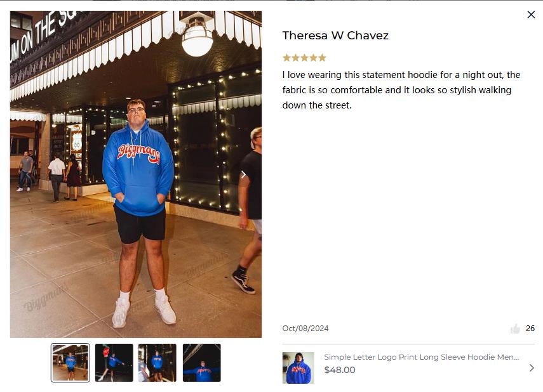
Task: Click the review text about statement hoodie
Action: 401,90
